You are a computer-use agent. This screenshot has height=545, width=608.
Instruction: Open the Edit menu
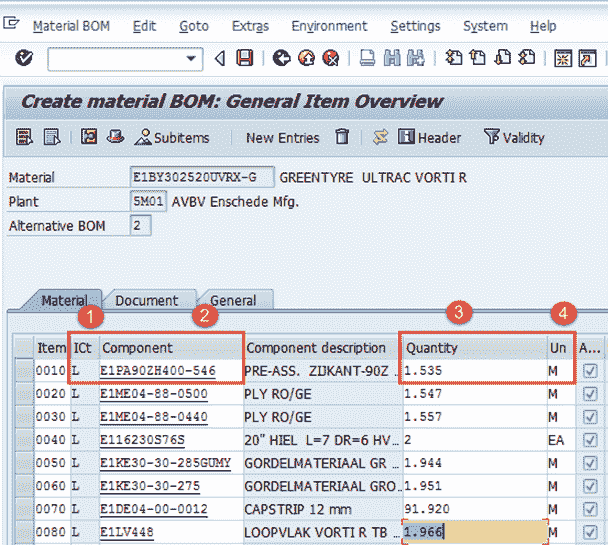144,26
